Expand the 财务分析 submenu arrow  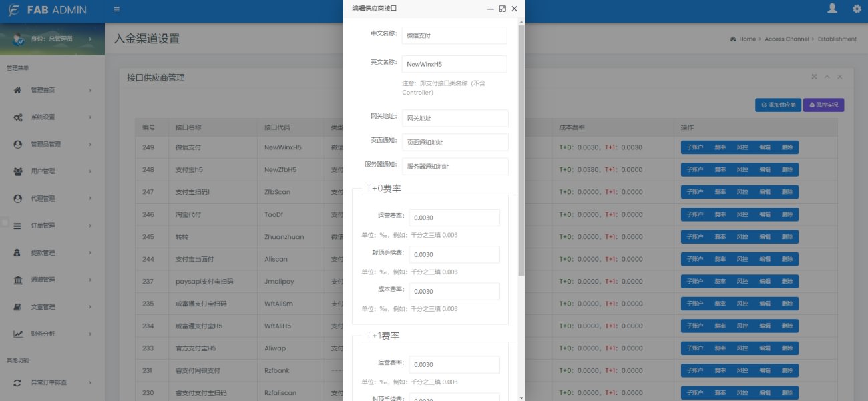(x=90, y=334)
